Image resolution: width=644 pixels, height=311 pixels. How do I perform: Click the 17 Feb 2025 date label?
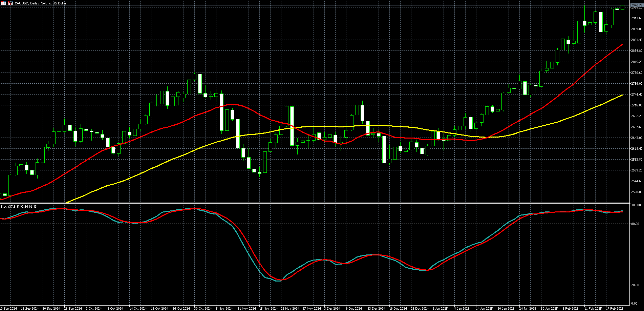pos(615,309)
